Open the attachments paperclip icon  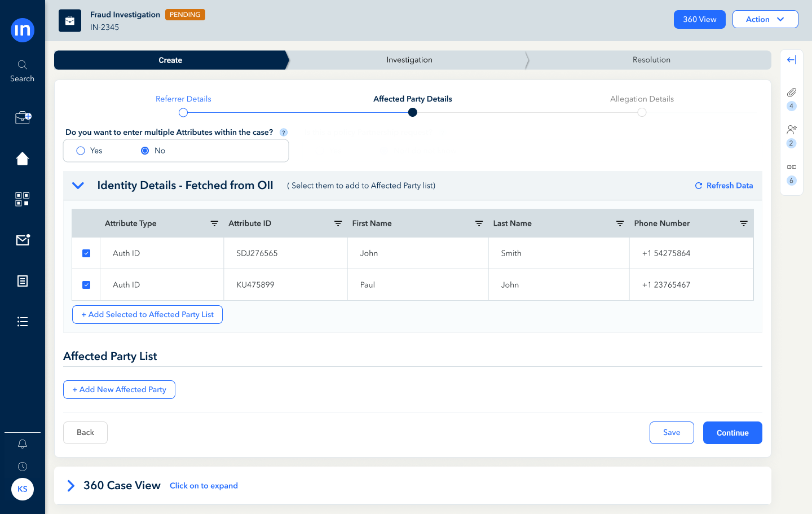tap(792, 93)
